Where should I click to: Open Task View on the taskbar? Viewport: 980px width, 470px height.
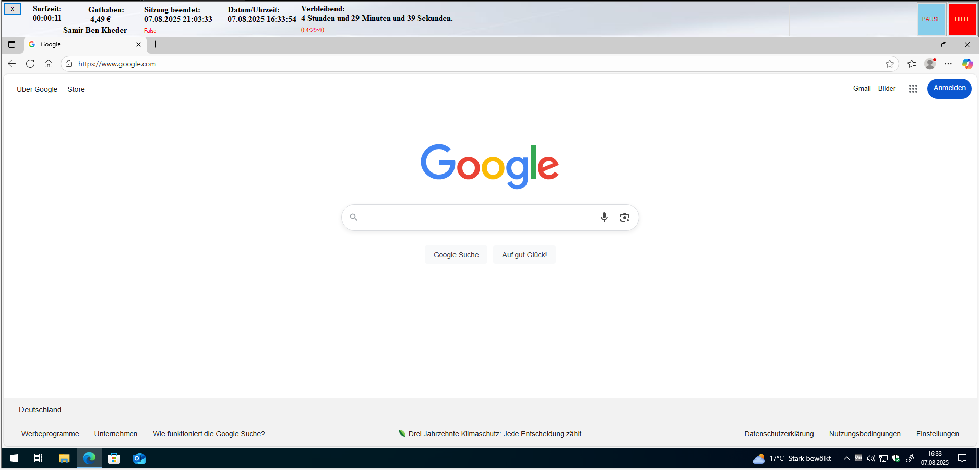point(38,458)
